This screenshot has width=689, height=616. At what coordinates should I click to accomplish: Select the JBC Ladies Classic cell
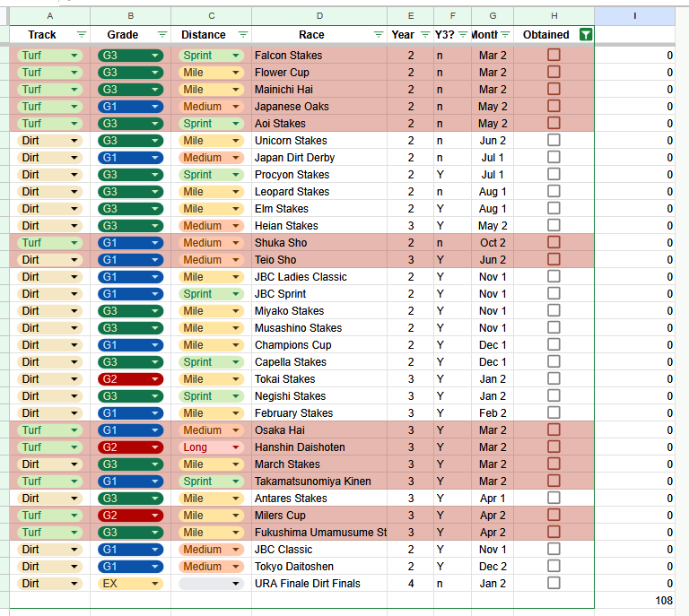coord(319,276)
